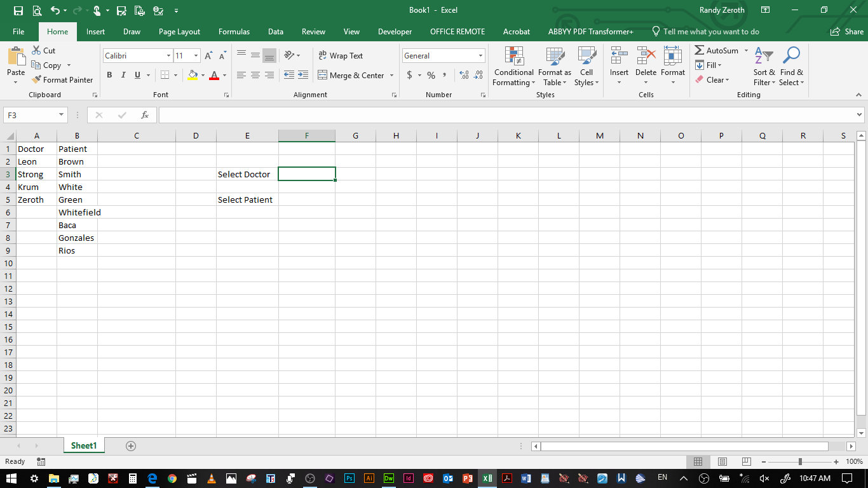Toggle underline formatting
The height and width of the screenshot is (488, 868).
click(136, 75)
